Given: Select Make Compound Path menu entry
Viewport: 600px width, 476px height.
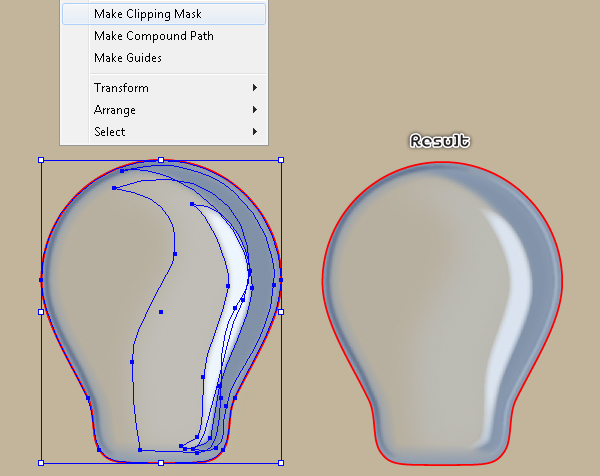Looking at the screenshot, I should [164, 36].
